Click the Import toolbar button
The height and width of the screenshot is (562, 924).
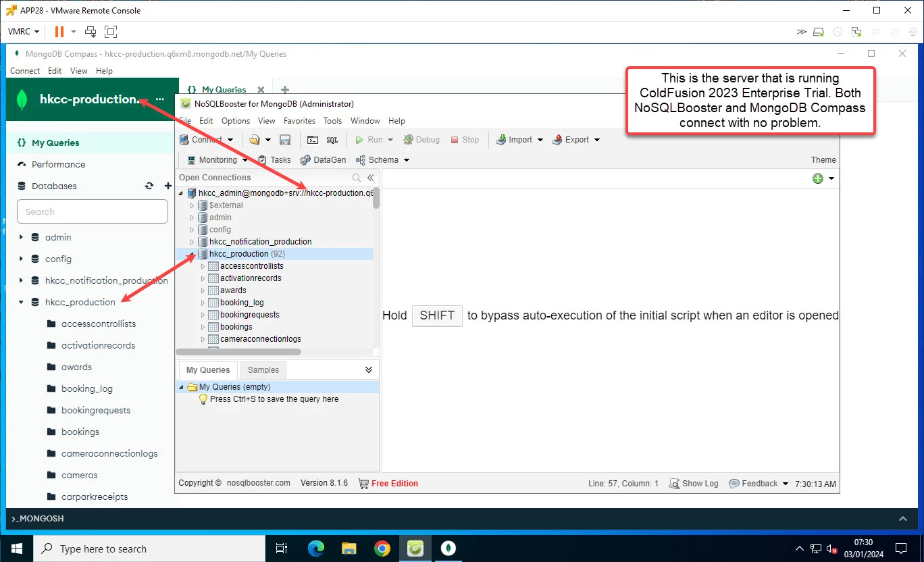[514, 140]
